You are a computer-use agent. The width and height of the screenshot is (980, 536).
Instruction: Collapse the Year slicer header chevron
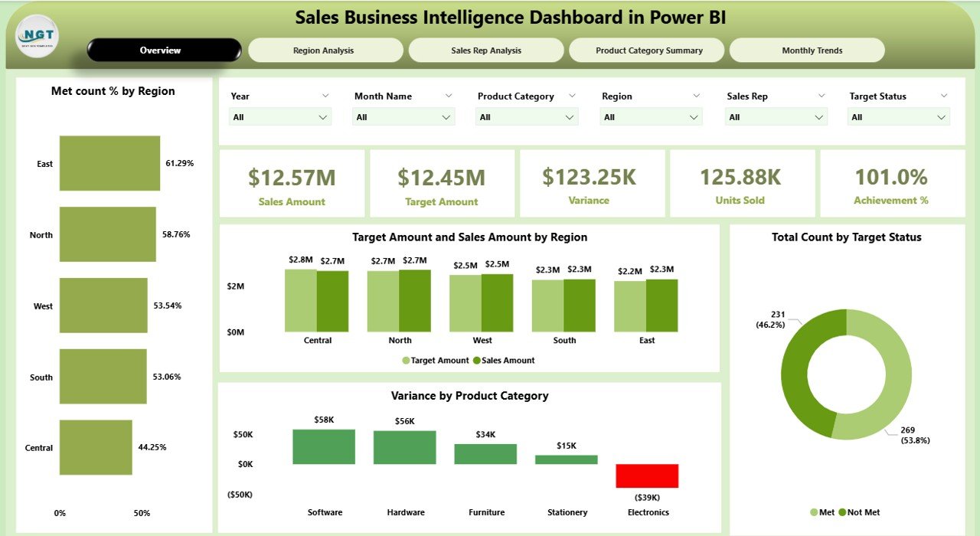click(x=325, y=96)
